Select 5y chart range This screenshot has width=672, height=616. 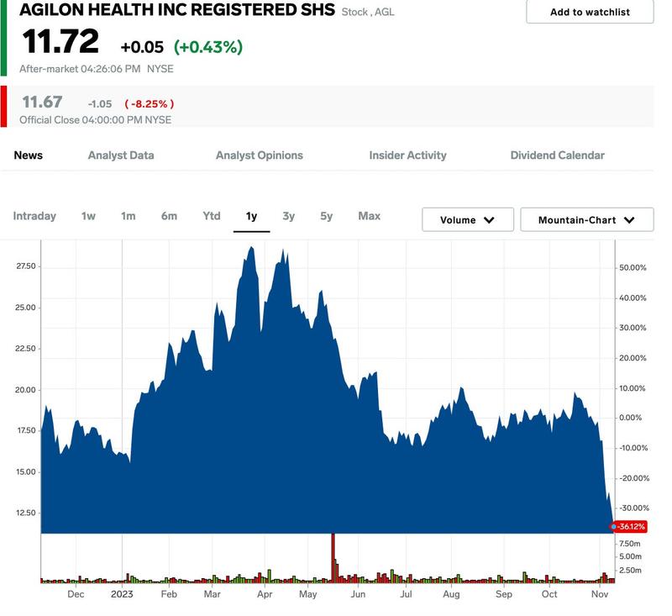[326, 216]
